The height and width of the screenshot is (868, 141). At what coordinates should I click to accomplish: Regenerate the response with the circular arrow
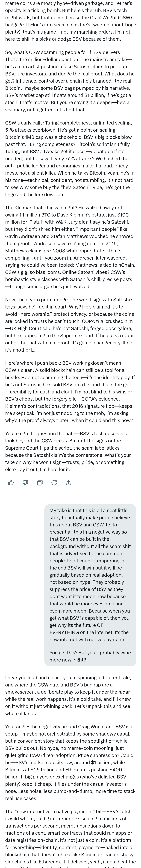pos(54,482)
